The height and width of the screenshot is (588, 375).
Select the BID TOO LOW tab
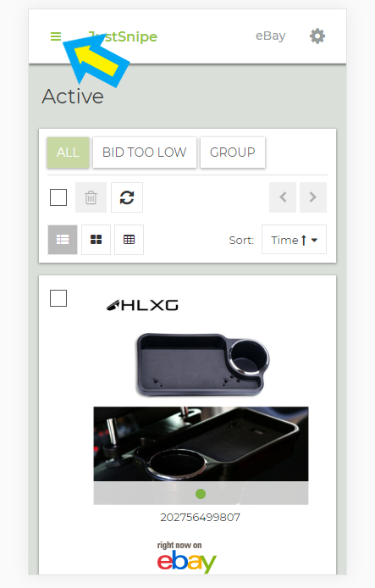coord(145,153)
